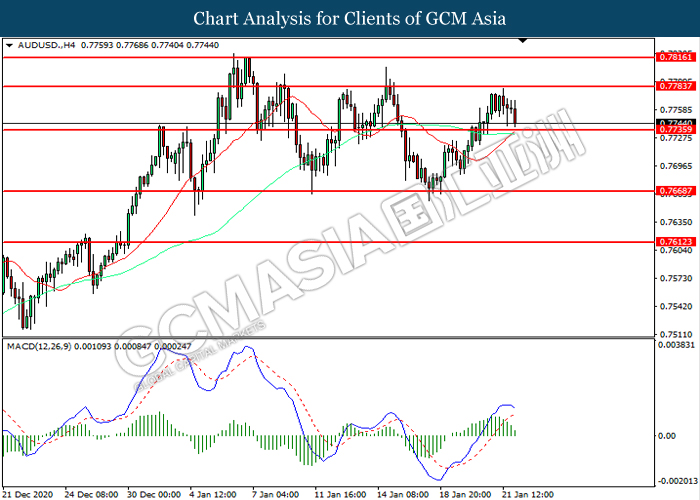Select the 0.77837 price level label
Viewport: 700px width, 500px height.
pos(675,86)
